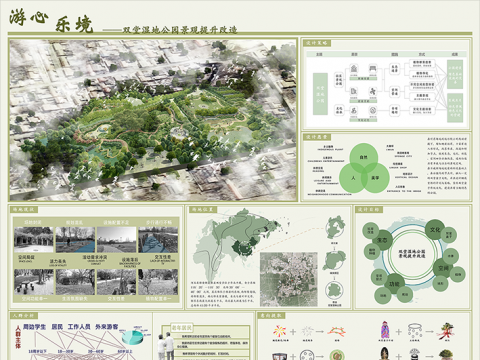480x360 pixels.
Task: Click the 生活氛围缺失 caption
Action: (75, 299)
